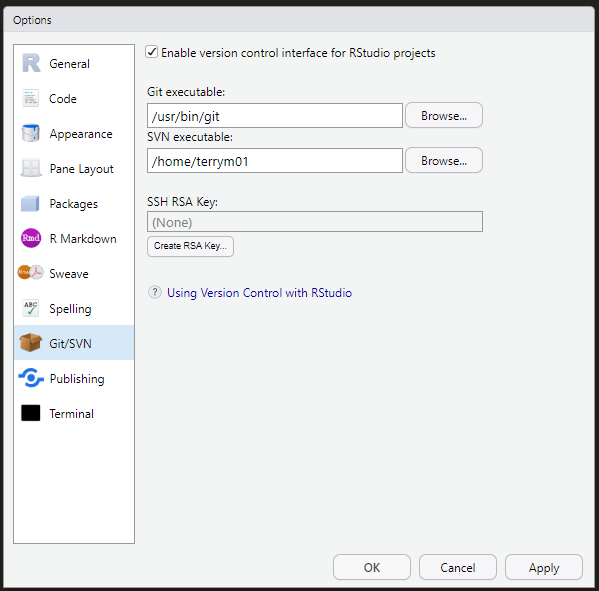Click the SVN executable path field
This screenshot has height=591, width=599.
275,161
